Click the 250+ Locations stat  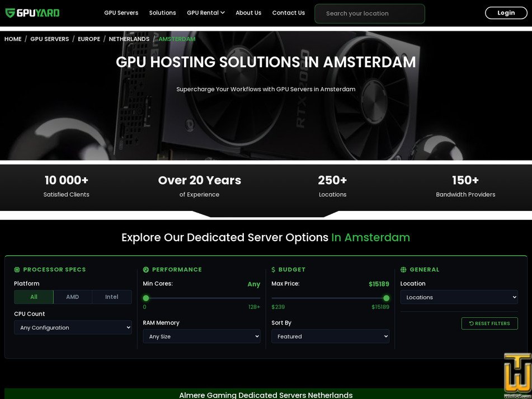coord(332,186)
